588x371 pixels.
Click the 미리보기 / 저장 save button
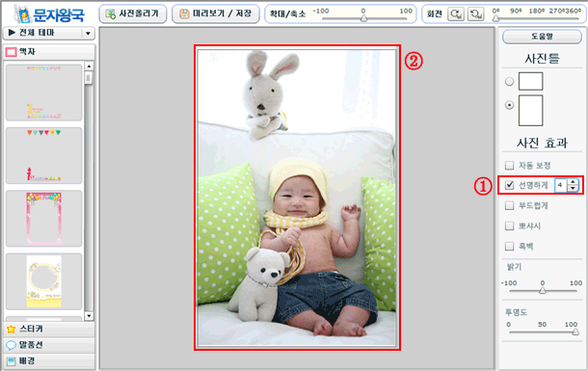point(216,13)
